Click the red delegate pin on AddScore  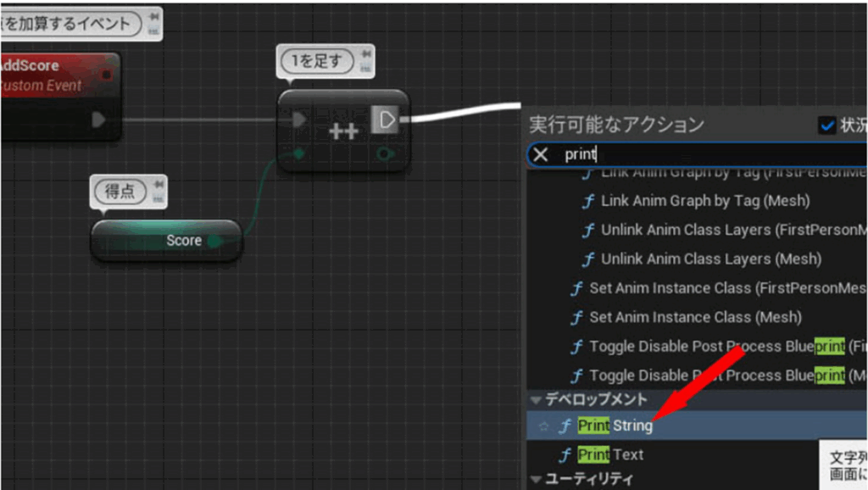106,75
